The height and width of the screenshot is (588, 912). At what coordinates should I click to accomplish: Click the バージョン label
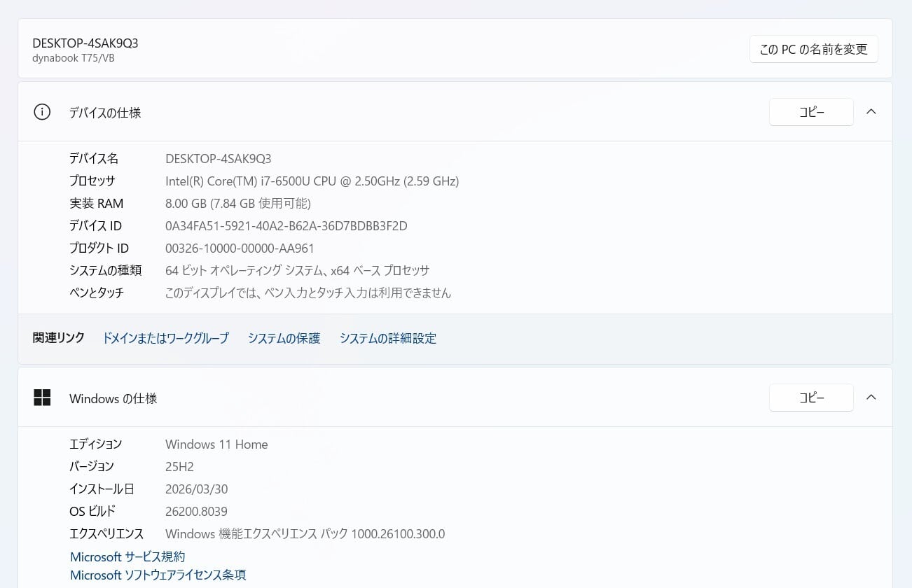coord(91,466)
